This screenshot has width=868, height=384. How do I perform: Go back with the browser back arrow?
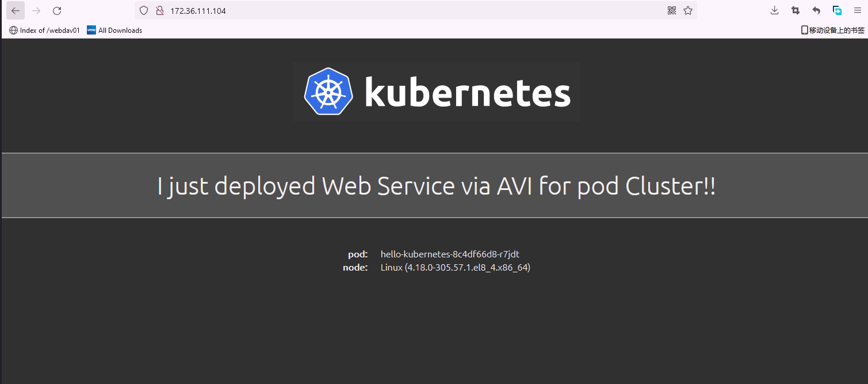[x=16, y=10]
